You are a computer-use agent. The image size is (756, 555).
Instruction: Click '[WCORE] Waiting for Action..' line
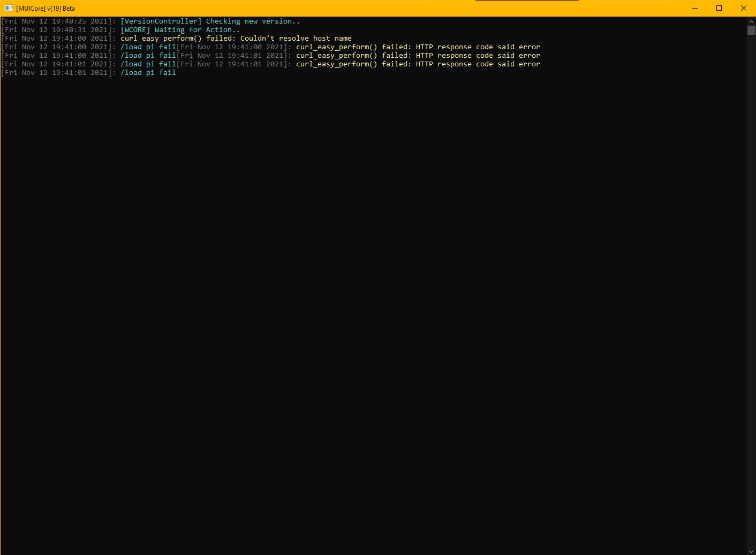[x=180, y=30]
